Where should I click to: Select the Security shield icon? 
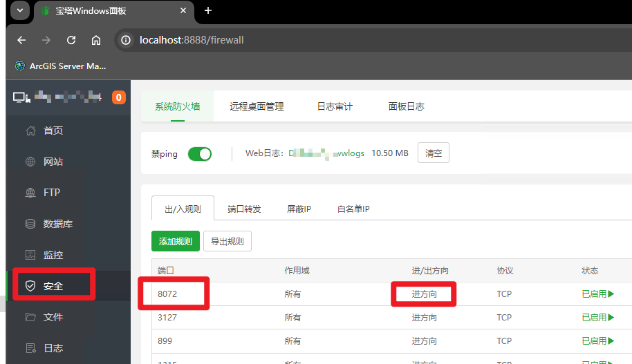coord(30,286)
